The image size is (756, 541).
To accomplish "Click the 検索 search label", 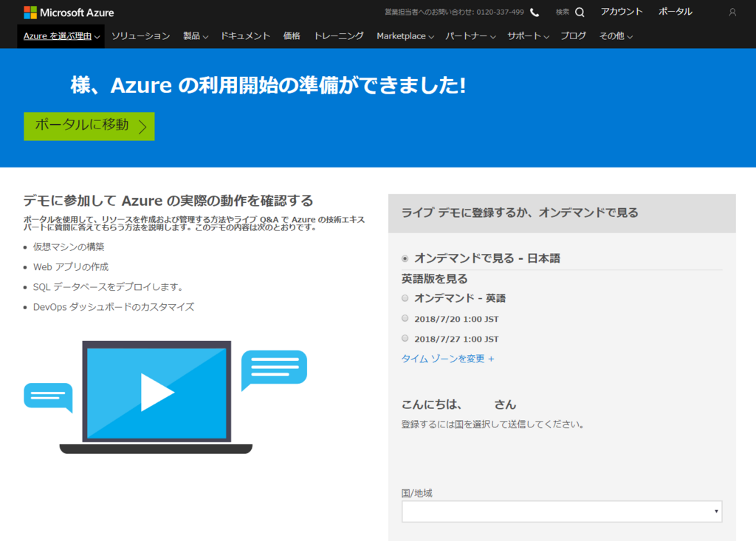I will (562, 13).
